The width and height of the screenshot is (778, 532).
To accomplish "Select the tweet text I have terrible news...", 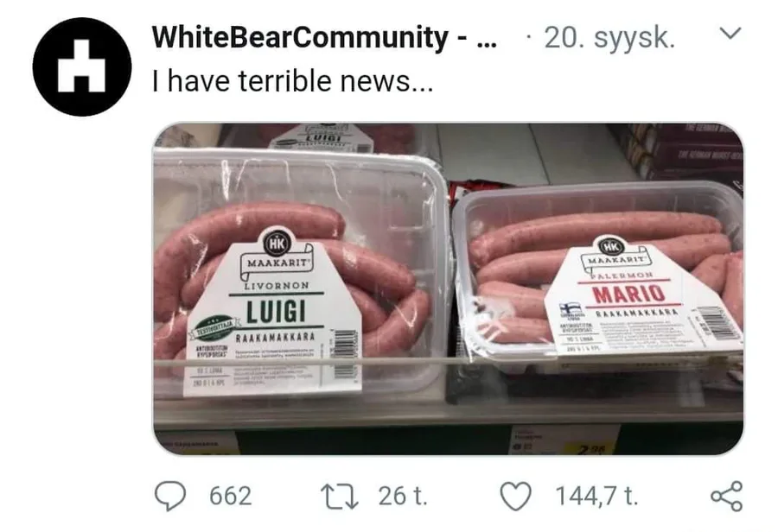I will 293,81.
